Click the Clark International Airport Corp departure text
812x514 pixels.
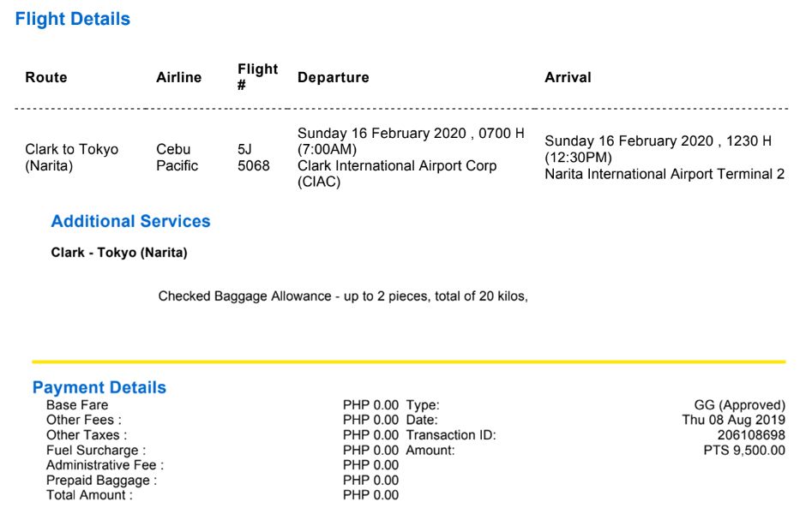pos(396,165)
